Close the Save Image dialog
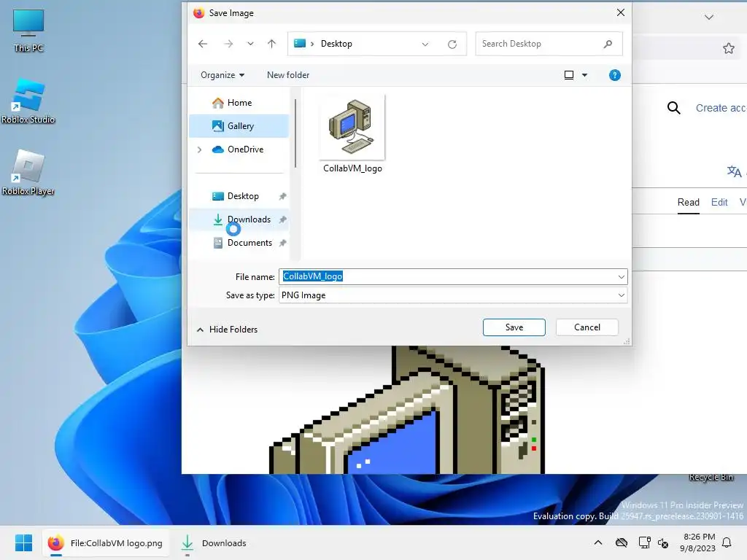Screen dimensions: 747x560 (x=620, y=13)
